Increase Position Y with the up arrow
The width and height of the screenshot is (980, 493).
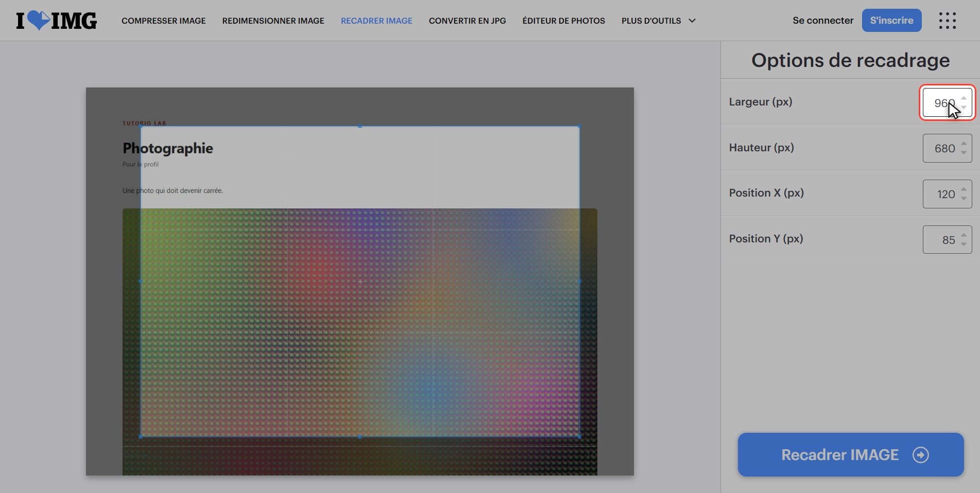click(x=964, y=235)
